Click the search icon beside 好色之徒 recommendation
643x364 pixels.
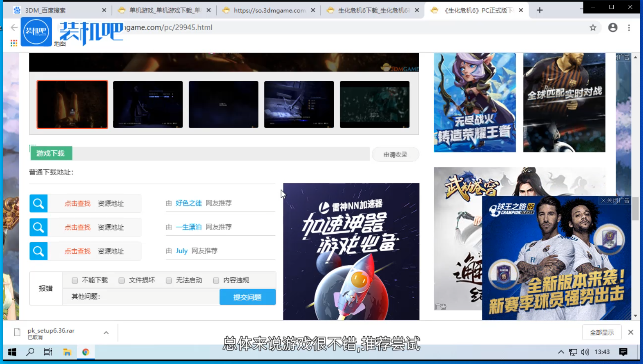[38, 203]
